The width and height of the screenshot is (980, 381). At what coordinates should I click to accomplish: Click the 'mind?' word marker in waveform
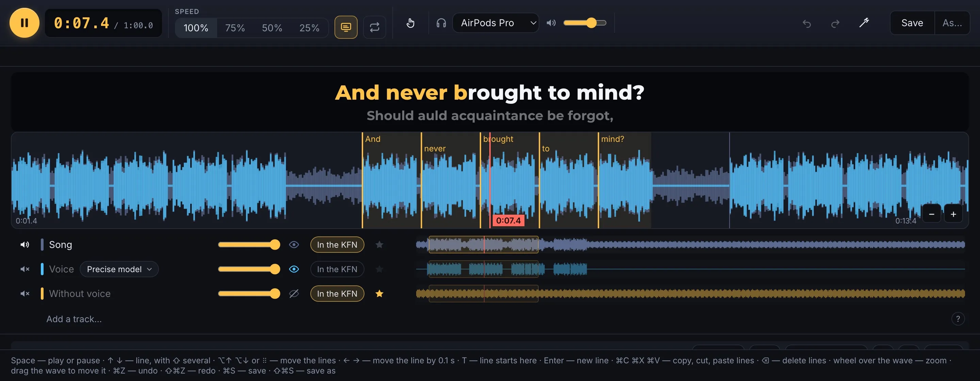[x=612, y=139]
